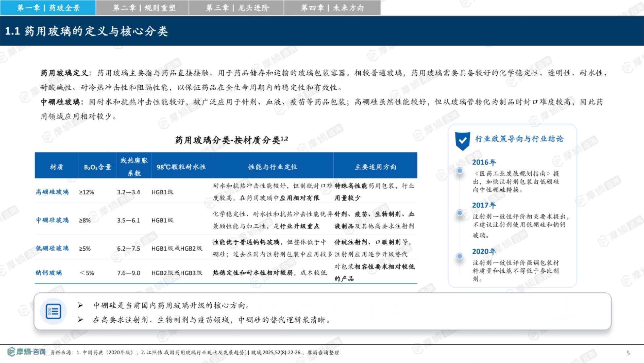Click the slide title 1.1 药用玻璃的定义与核心分类
The height and width of the screenshot is (363, 644).
tap(87, 31)
